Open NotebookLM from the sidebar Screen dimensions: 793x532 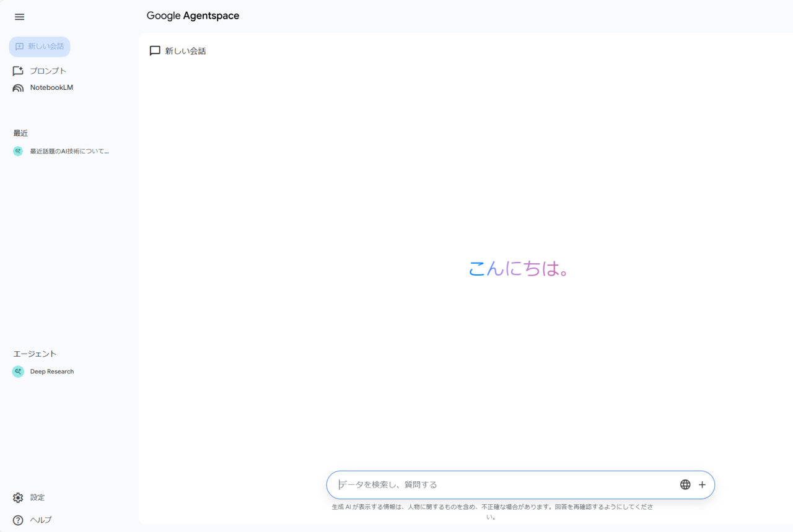coord(43,87)
